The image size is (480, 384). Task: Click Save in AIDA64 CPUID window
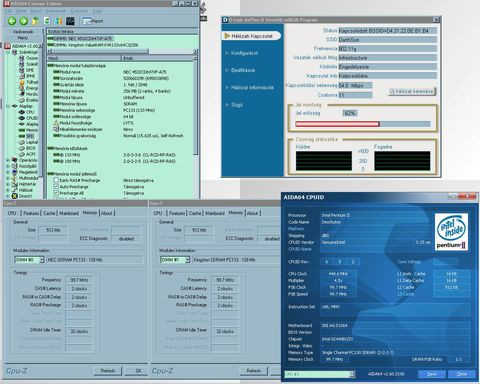tap(432, 374)
